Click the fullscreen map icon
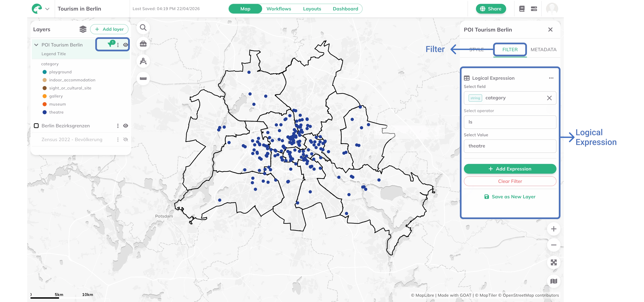 [553, 263]
